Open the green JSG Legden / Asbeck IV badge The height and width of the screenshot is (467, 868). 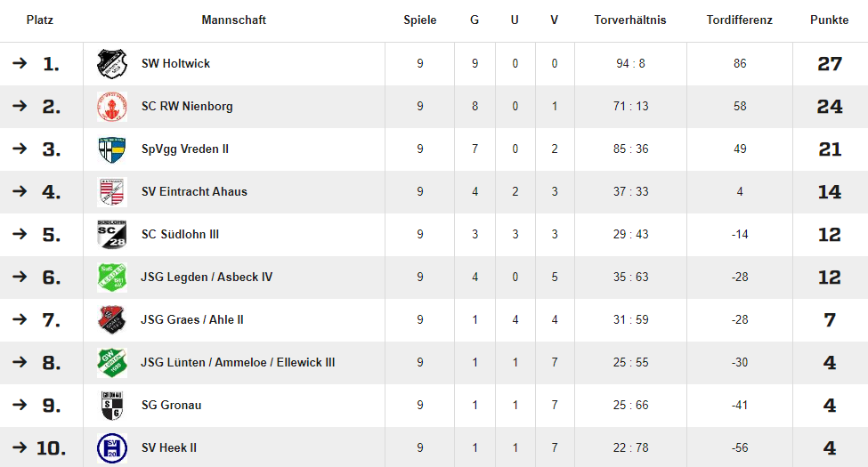[x=112, y=278]
